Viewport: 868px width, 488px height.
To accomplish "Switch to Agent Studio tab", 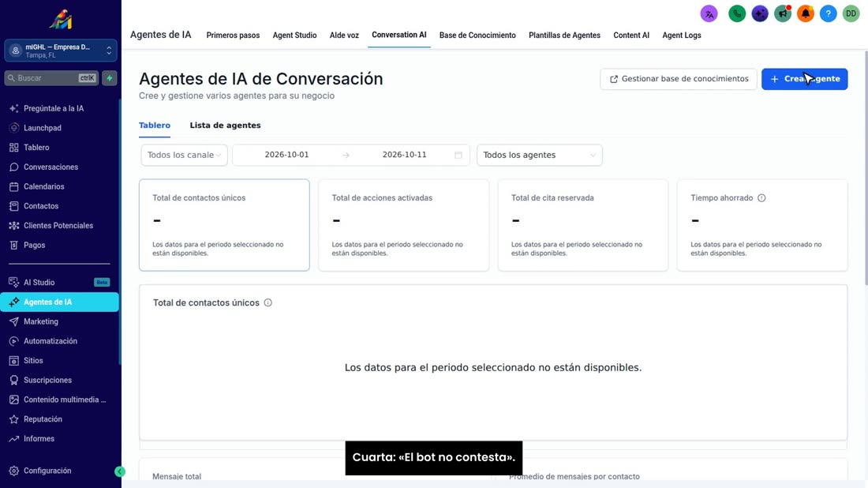I will click(294, 35).
